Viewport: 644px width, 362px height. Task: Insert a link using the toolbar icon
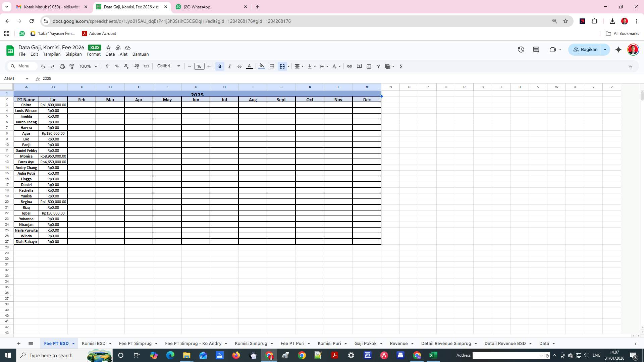350,66
